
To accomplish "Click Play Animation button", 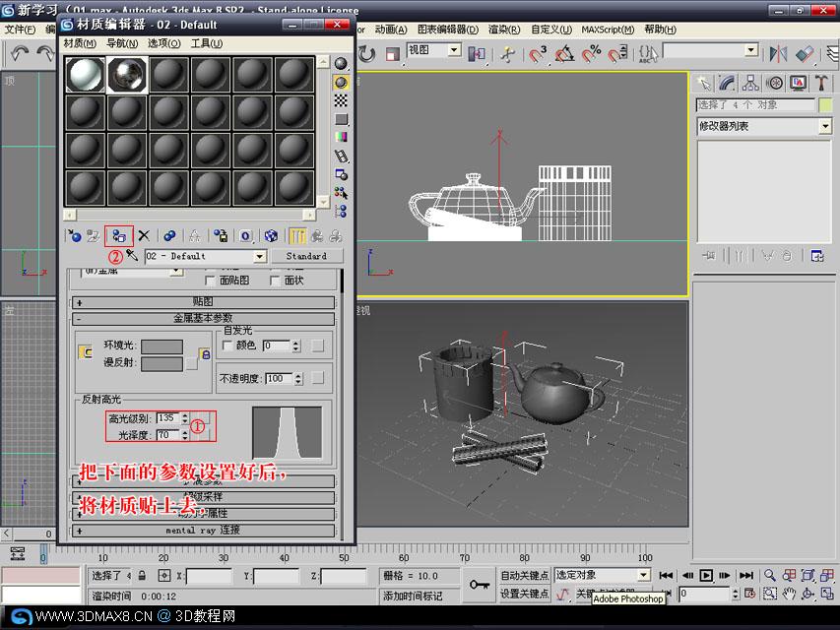I will click(706, 575).
